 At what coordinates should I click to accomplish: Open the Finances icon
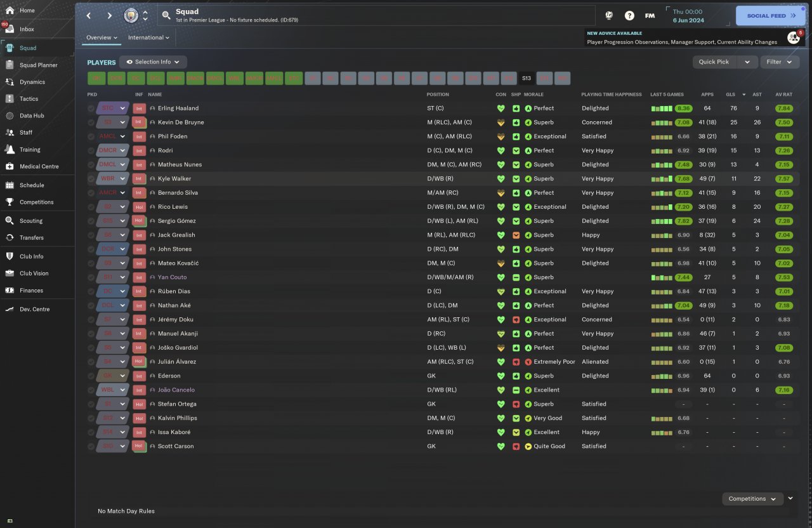(10, 291)
